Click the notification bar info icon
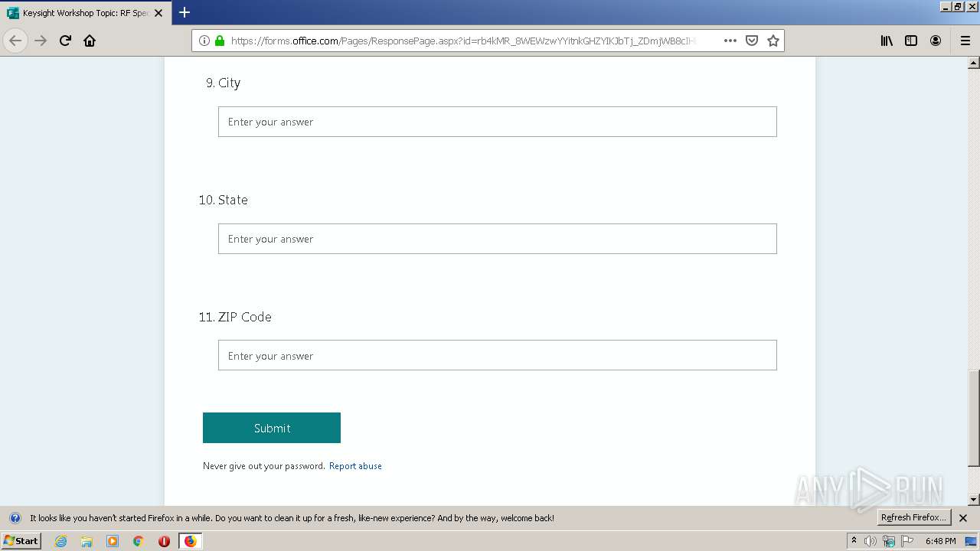 [15, 518]
